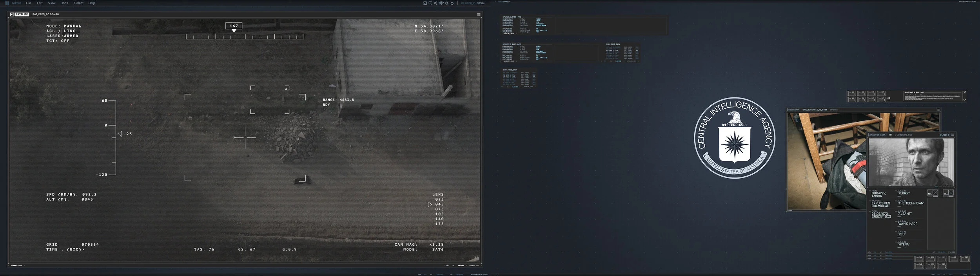
Task: Click the lens selector arrow beside 045
Action: point(430,204)
